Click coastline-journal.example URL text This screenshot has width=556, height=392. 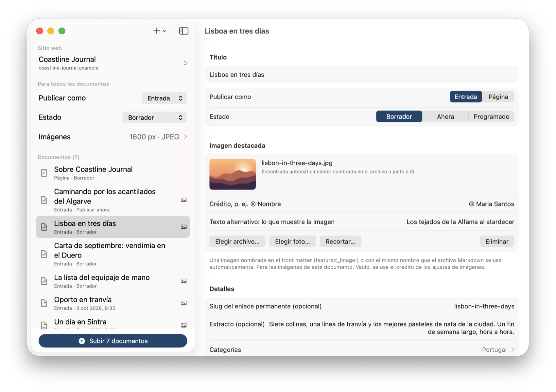(68, 68)
